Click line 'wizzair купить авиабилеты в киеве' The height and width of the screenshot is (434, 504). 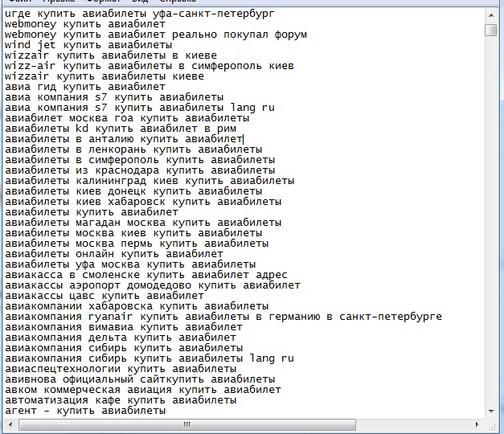pyautogui.click(x=111, y=55)
